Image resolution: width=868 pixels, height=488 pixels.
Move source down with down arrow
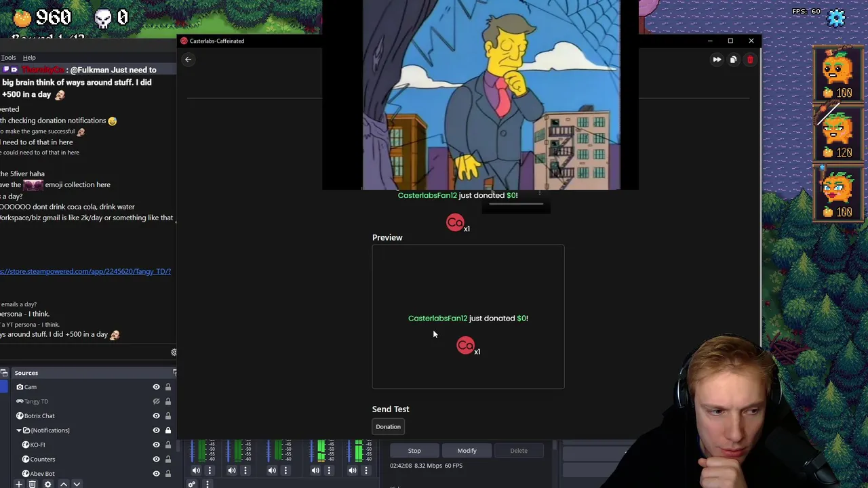(77, 484)
